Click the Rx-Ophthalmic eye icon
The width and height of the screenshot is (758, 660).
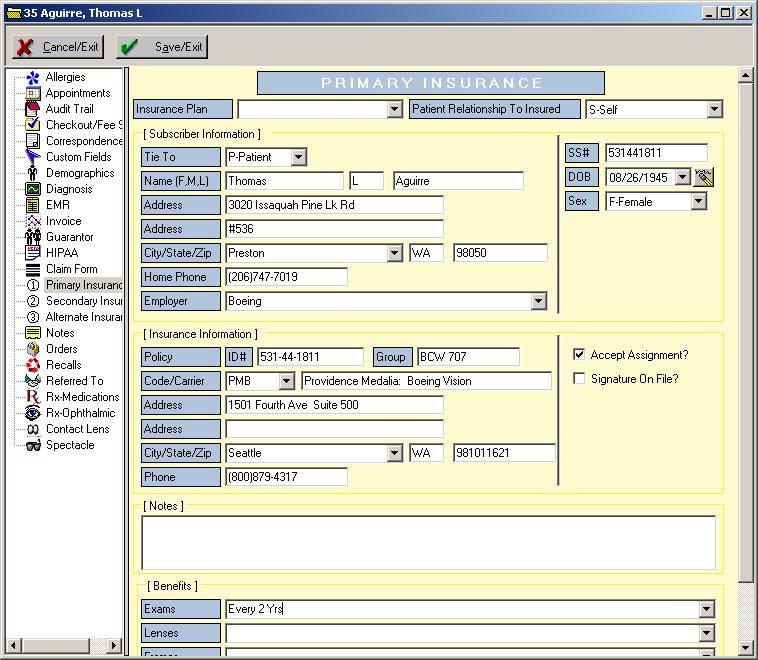[33, 413]
